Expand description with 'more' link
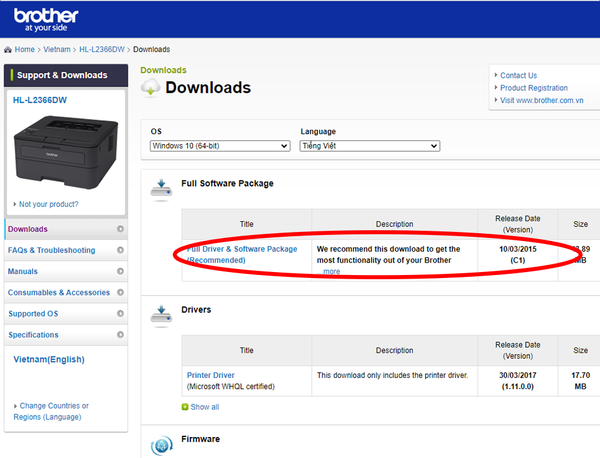600x458 pixels. (331, 271)
